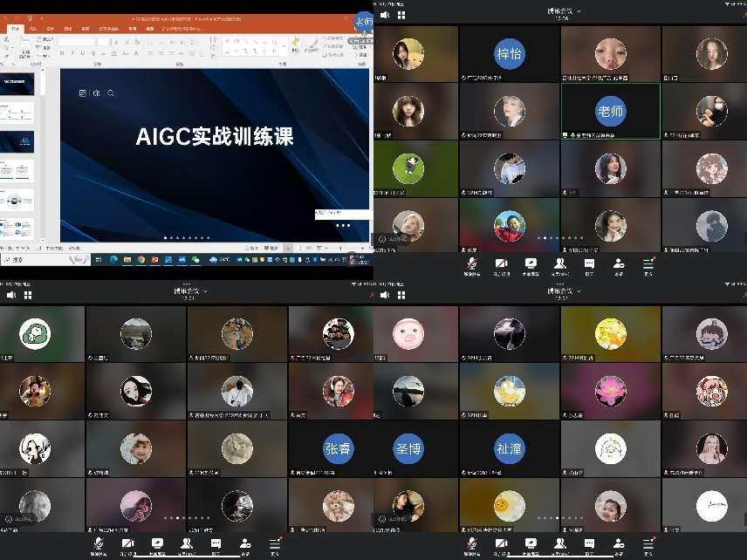Image resolution: width=747 pixels, height=560 pixels.
Task: Toggle speaker icon in bottom-left meeting panel
Action: (11, 295)
